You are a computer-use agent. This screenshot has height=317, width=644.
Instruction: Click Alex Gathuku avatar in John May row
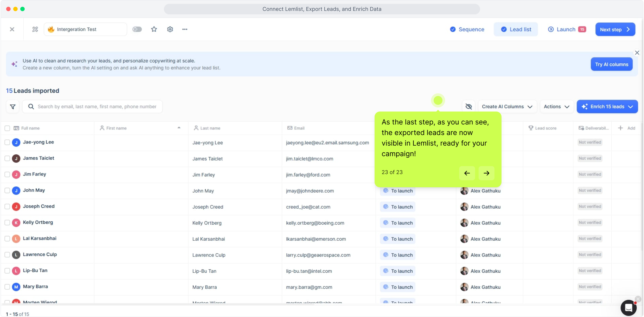(464, 191)
